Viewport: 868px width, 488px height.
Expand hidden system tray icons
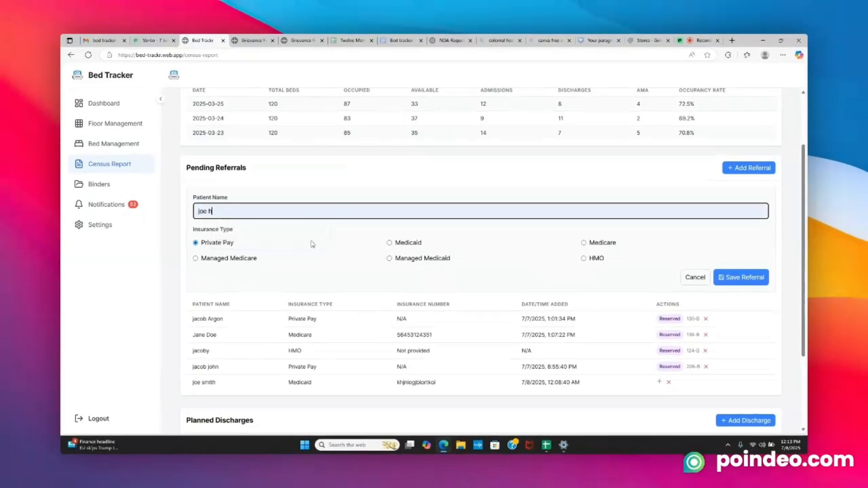coord(727,445)
